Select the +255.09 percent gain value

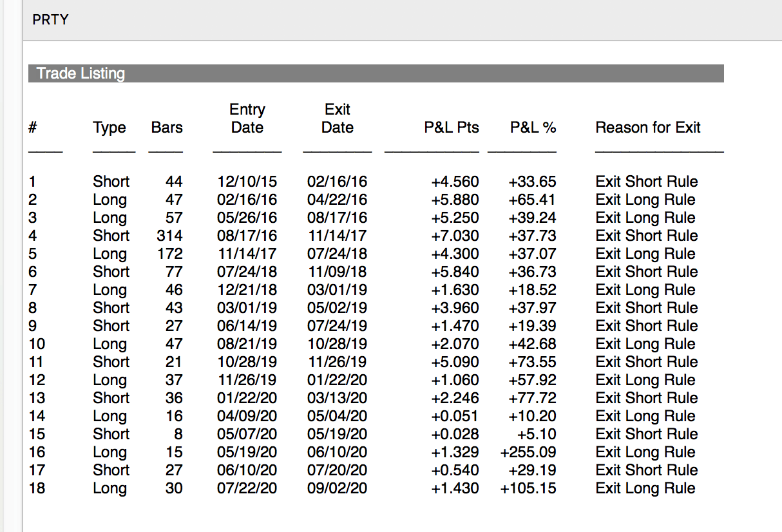[528, 452]
